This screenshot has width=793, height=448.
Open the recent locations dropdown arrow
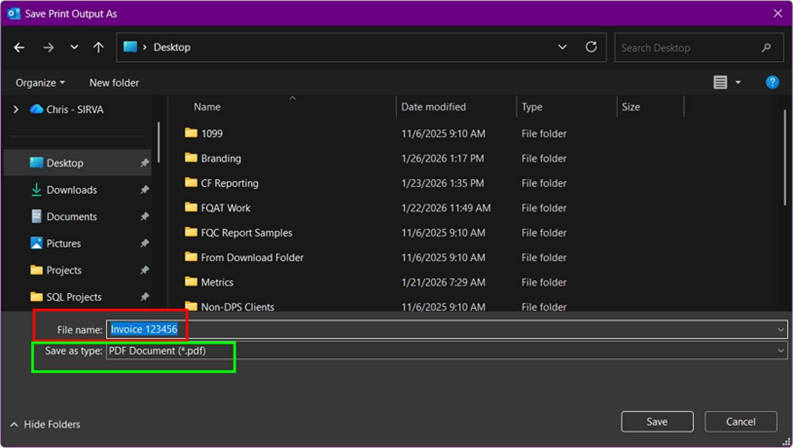pyautogui.click(x=74, y=47)
